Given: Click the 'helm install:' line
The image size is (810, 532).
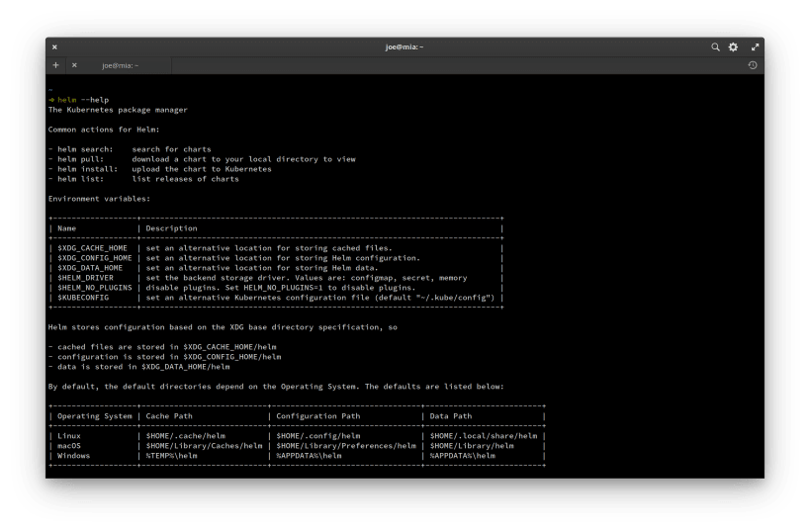Looking at the screenshot, I should (x=159, y=169).
